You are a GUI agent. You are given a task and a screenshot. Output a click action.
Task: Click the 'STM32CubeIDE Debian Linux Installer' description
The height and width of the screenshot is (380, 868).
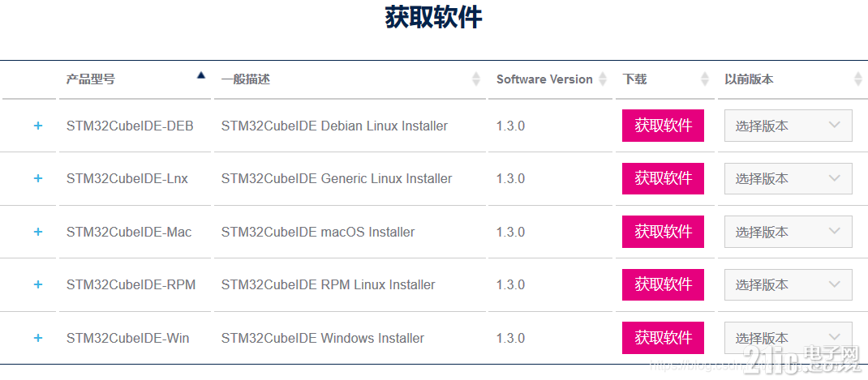pos(334,126)
